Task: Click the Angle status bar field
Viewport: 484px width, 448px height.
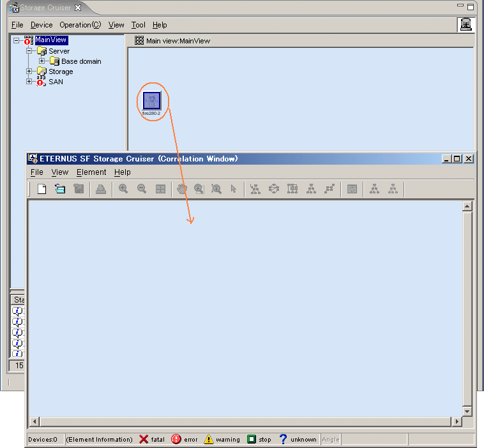Action: [x=331, y=439]
